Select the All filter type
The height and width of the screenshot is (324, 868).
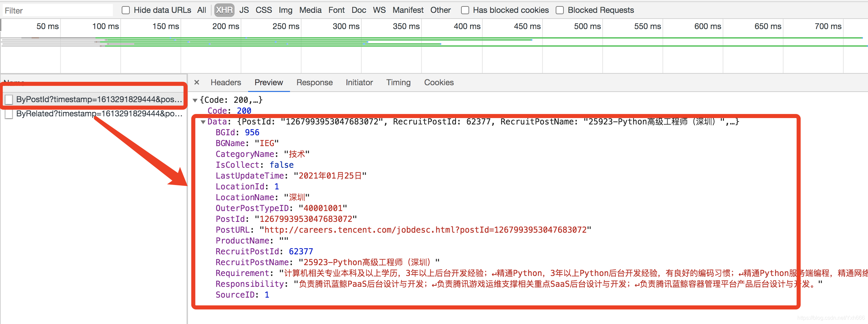click(201, 10)
